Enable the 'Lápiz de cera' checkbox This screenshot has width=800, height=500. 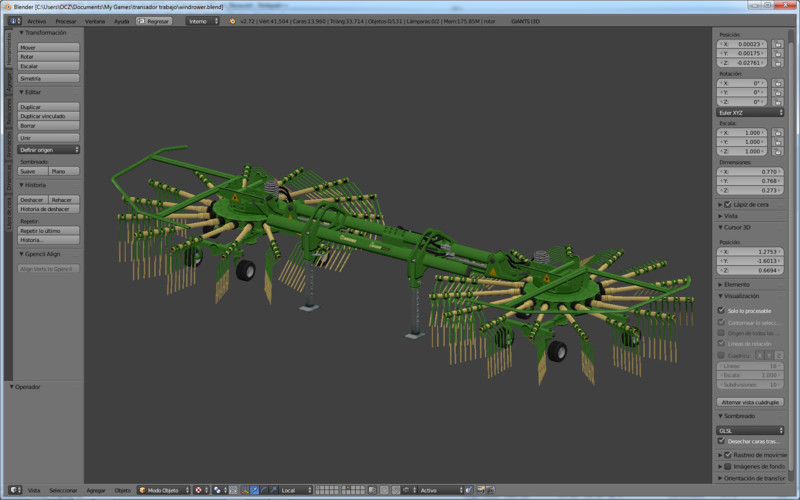pyautogui.click(x=727, y=204)
